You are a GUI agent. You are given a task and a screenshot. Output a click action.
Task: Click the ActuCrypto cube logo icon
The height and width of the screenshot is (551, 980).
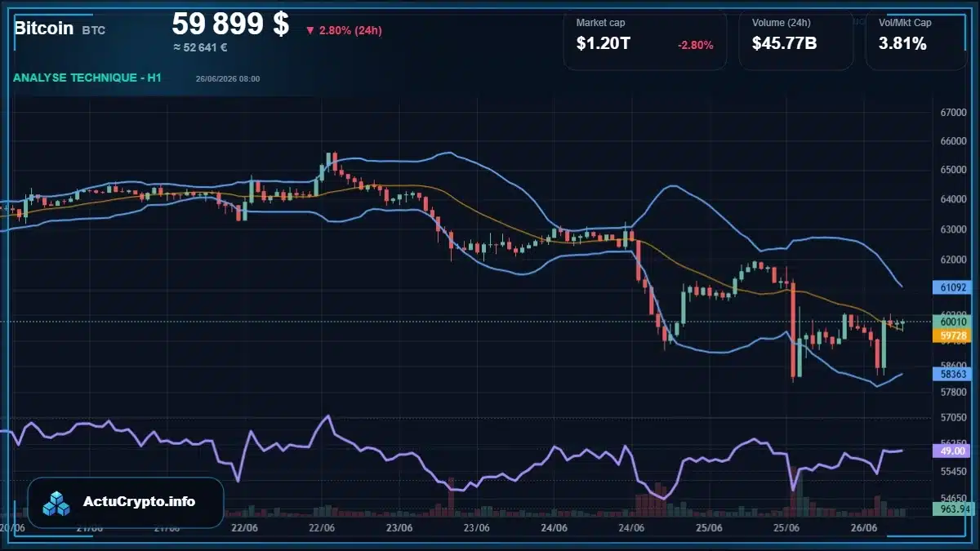click(57, 503)
